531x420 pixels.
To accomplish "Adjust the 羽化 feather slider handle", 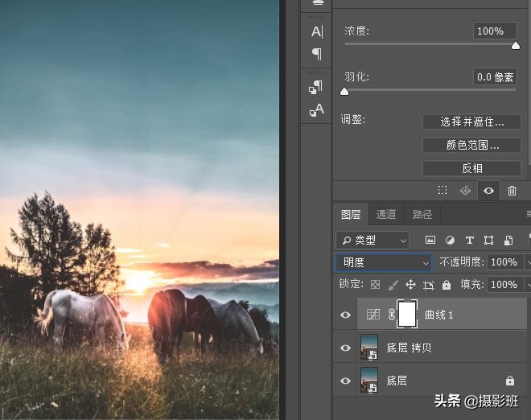I will tap(344, 92).
